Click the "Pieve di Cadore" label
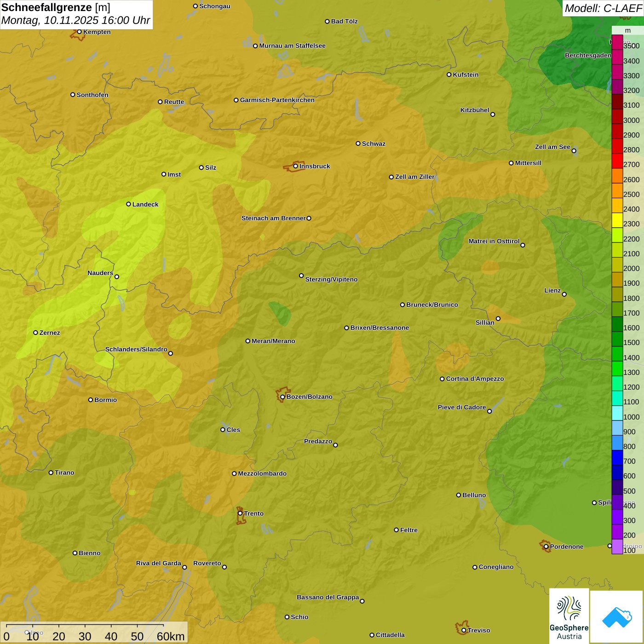The height and width of the screenshot is (644, 644). point(462,407)
